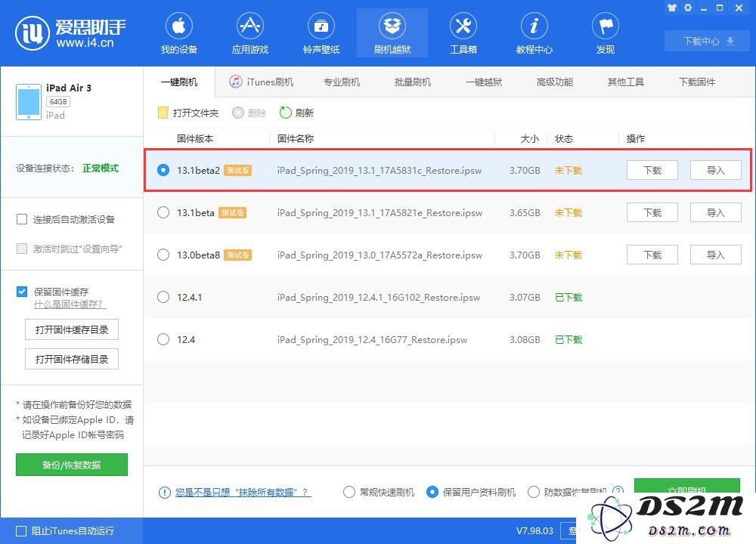Open the 我的设备 (My Device) section
This screenshot has width=756, height=544.
179,34
